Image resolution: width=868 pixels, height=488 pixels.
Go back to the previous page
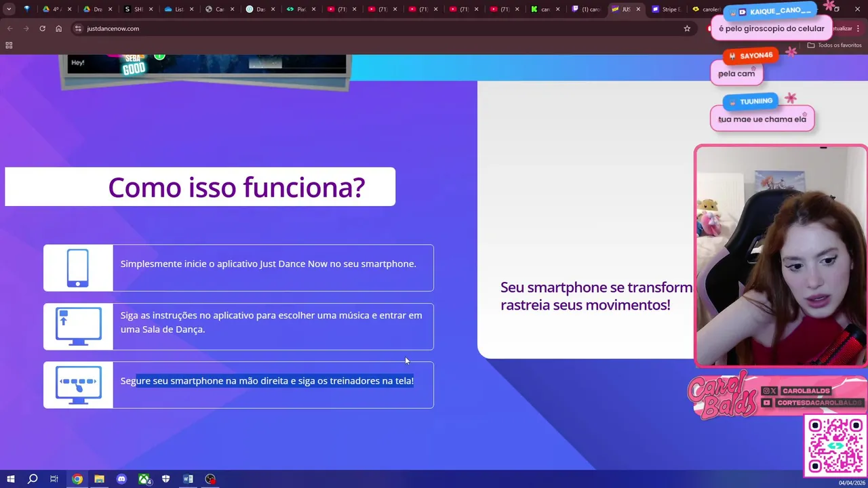(x=9, y=28)
